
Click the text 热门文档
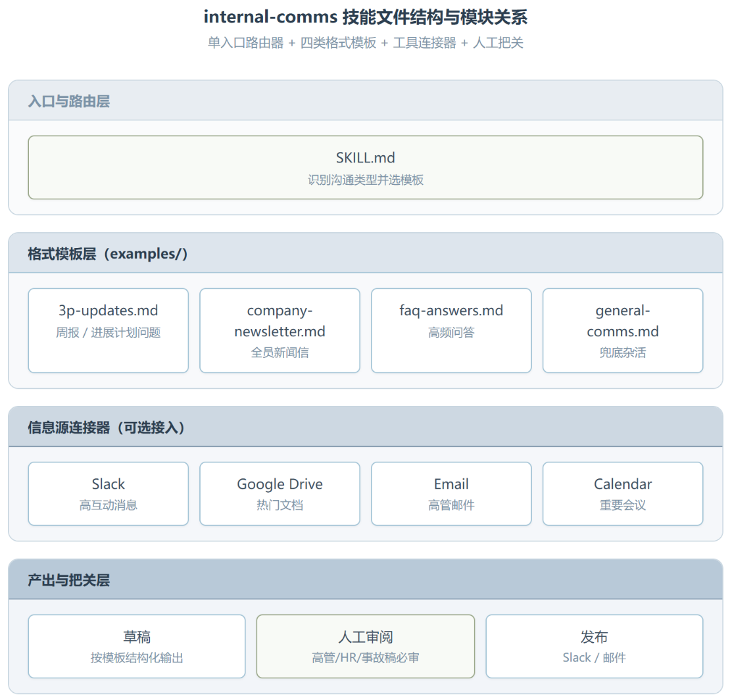280,505
